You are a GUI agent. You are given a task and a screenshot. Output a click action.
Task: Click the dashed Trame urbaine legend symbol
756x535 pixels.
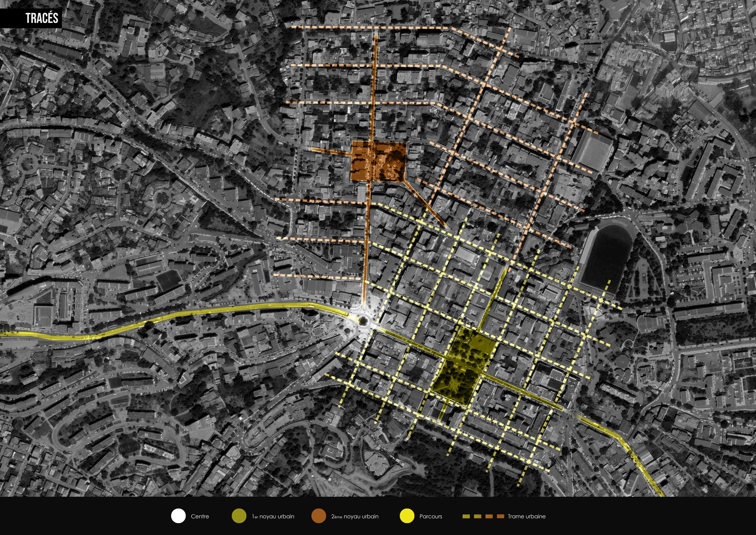point(483,516)
